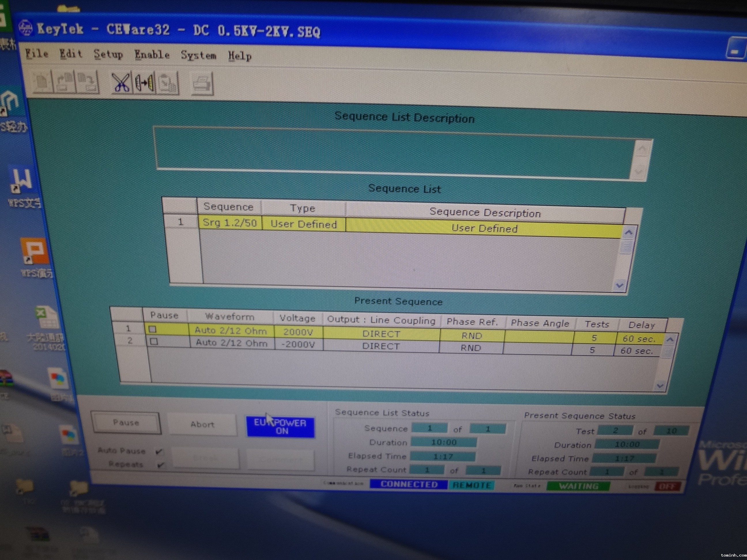Click the Sequence List Description scrollbar

[x=641, y=161]
